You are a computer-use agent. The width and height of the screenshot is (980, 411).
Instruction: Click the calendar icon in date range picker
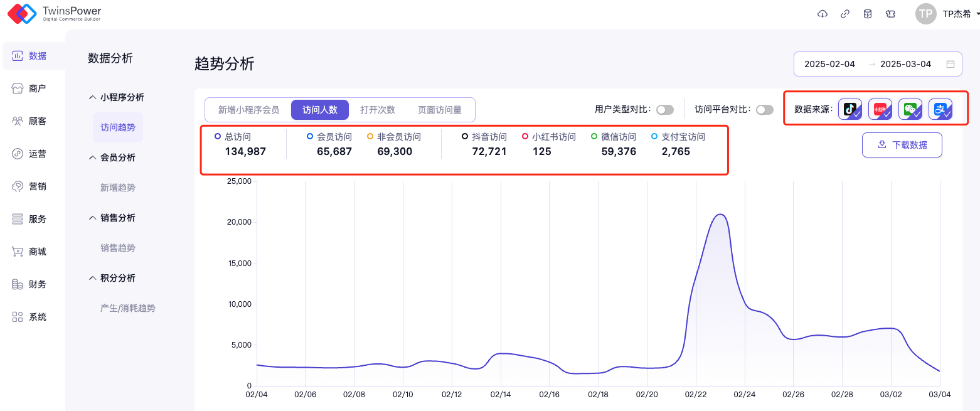pos(951,64)
